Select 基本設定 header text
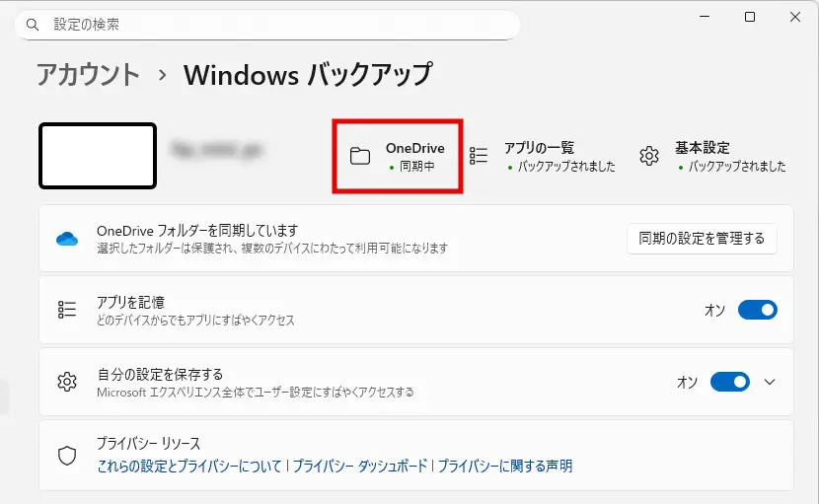The width and height of the screenshot is (819, 504). (702, 148)
